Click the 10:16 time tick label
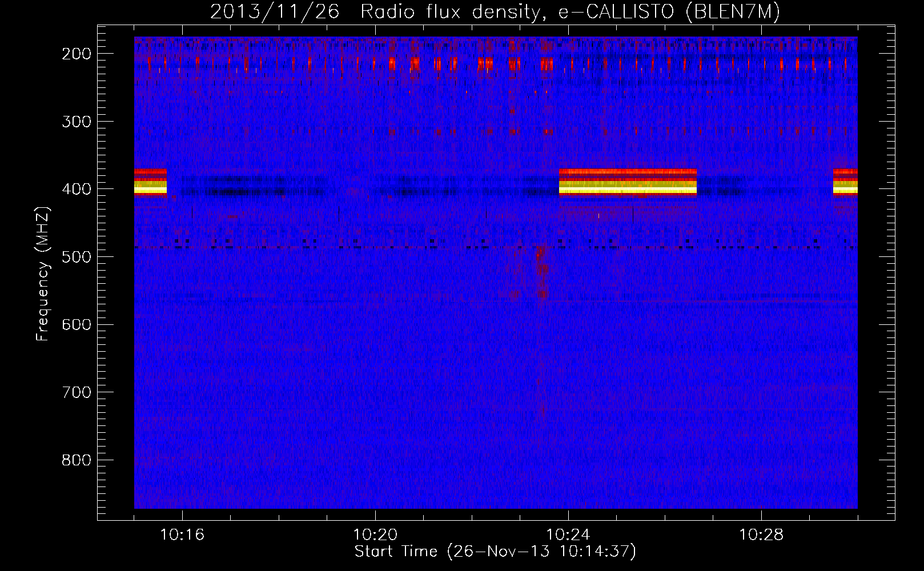 [x=182, y=535]
